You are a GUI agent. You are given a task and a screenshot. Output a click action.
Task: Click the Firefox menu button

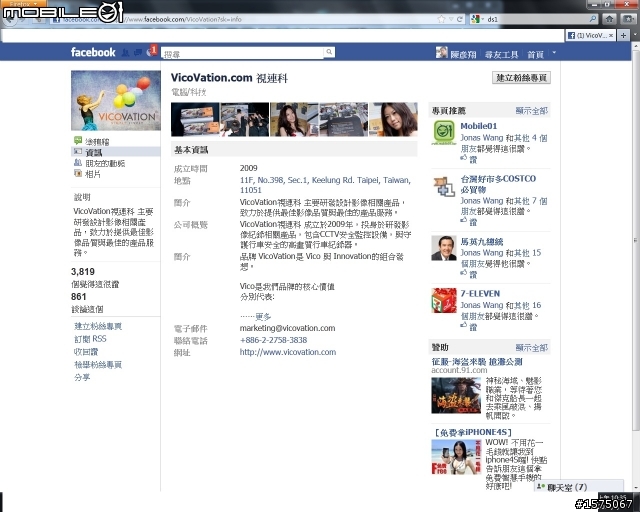[x=23, y=3]
